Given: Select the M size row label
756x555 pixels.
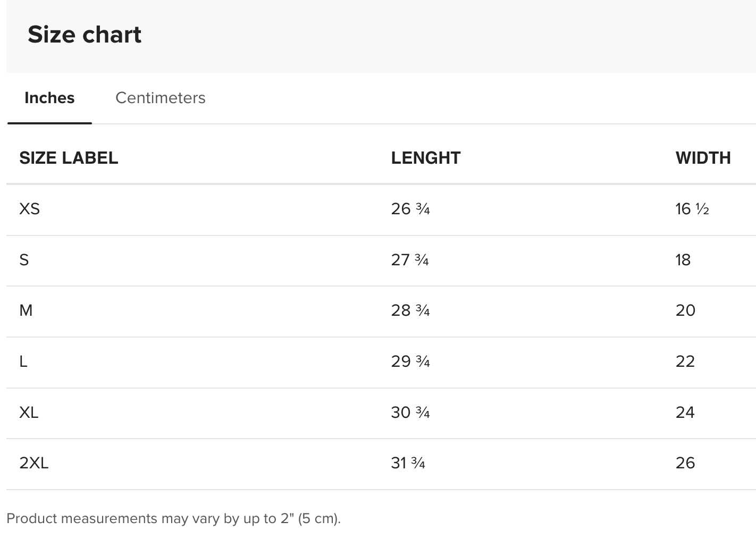Looking at the screenshot, I should pos(26,310).
